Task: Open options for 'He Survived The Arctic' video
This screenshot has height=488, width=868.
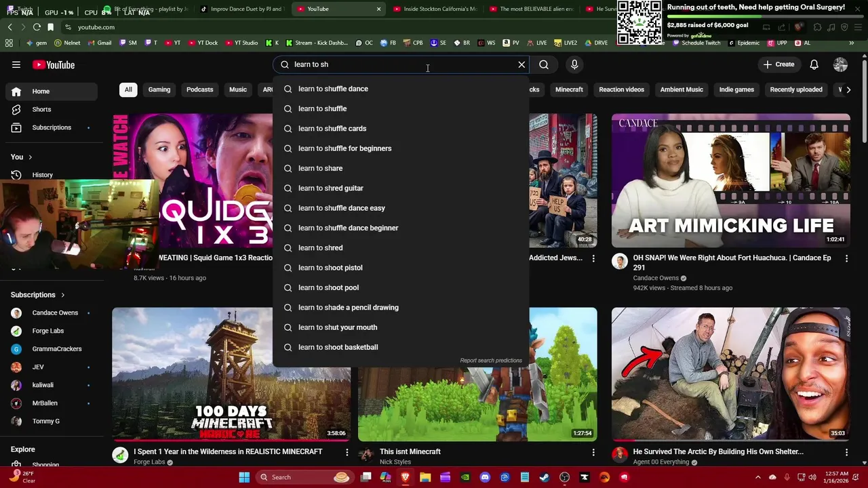Action: 846,452
